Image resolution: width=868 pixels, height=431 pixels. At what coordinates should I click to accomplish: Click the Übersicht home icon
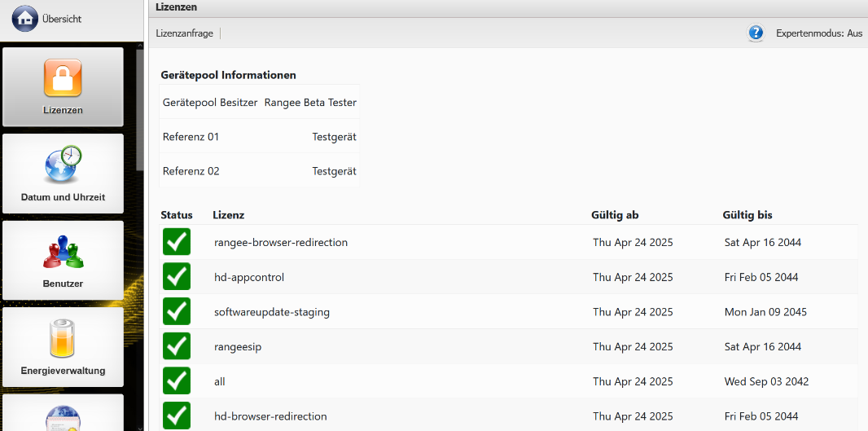[x=25, y=19]
